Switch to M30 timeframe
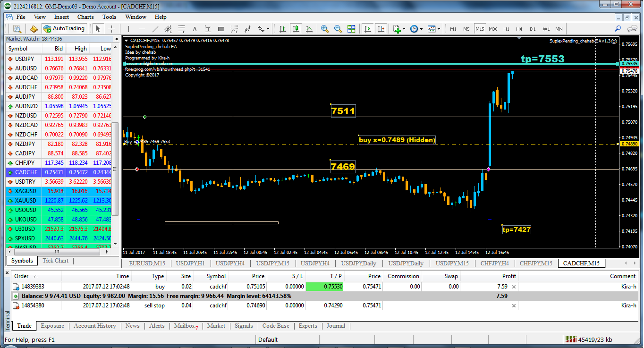Viewport: 644px width, 348px height. [493, 29]
